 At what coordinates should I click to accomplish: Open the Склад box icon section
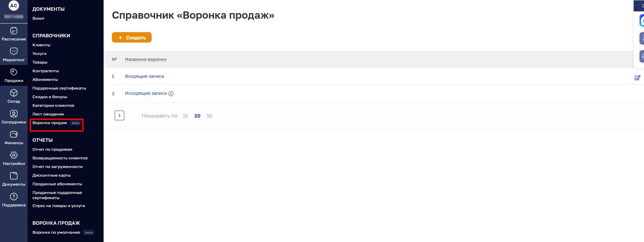(14, 96)
